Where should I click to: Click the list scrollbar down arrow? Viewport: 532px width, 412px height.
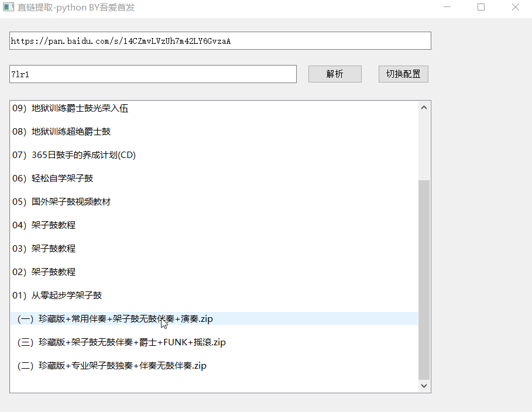[x=424, y=386]
